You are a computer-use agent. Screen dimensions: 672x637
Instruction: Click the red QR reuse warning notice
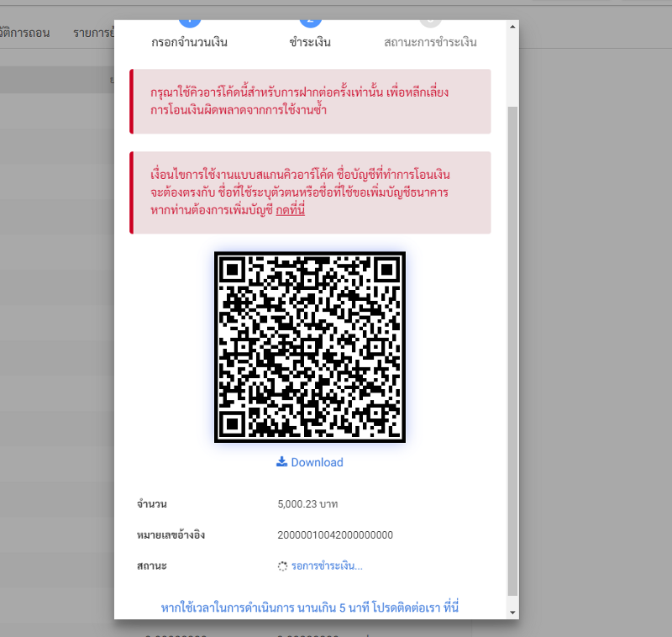(310, 102)
